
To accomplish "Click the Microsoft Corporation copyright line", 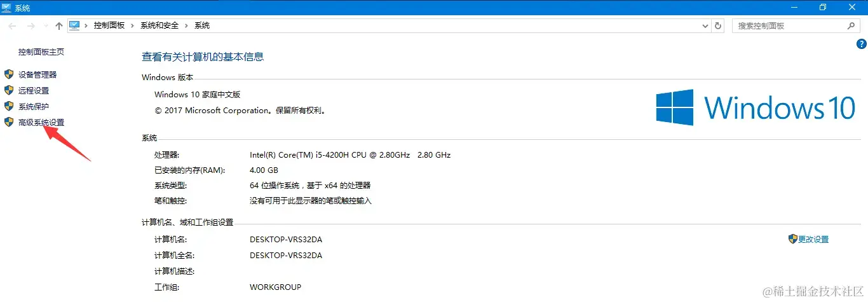I will pyautogui.click(x=240, y=110).
